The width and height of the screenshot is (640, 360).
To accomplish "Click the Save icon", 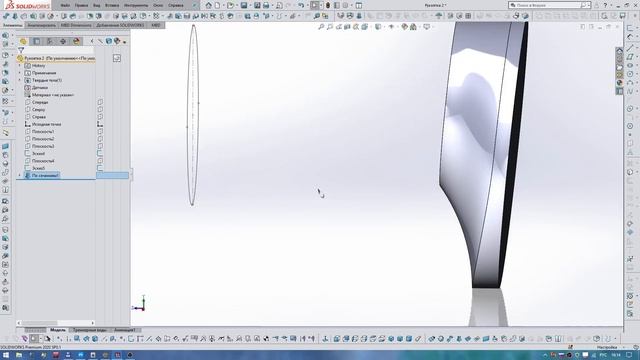I will point(244,5).
